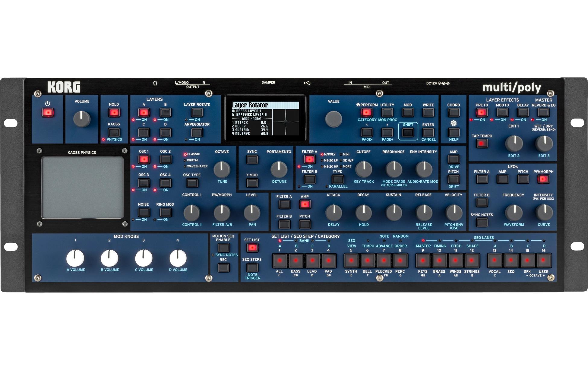588x370 pixels.
Task: Tap the TAP TEMPO button
Action: click(x=482, y=144)
